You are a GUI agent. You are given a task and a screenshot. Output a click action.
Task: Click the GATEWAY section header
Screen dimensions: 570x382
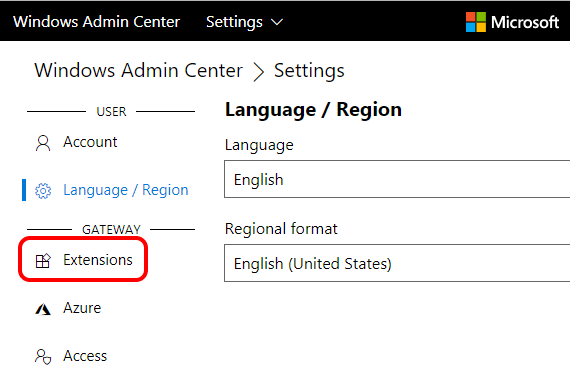[111, 230]
